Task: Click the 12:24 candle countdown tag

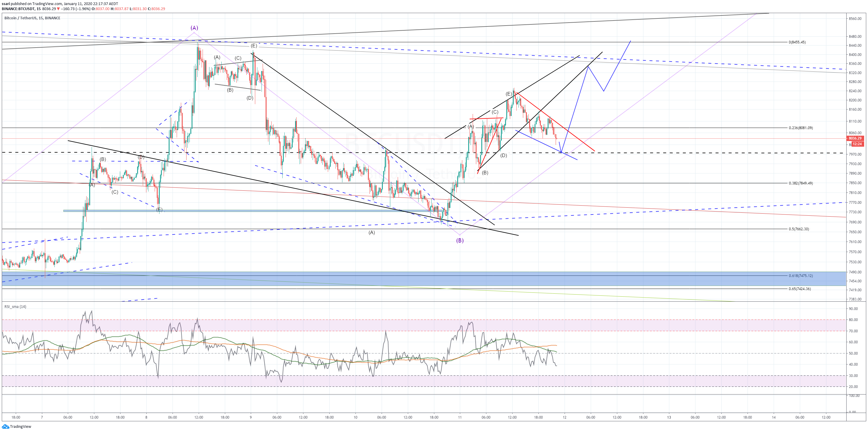Action: pos(857,144)
